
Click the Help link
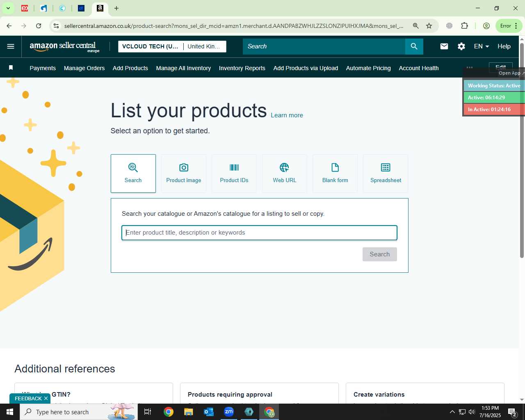(504, 46)
